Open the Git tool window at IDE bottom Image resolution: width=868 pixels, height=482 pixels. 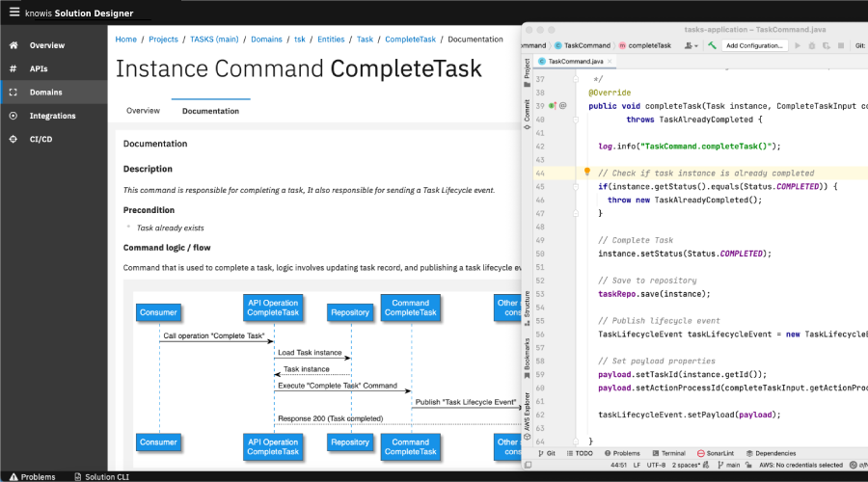[x=547, y=453]
